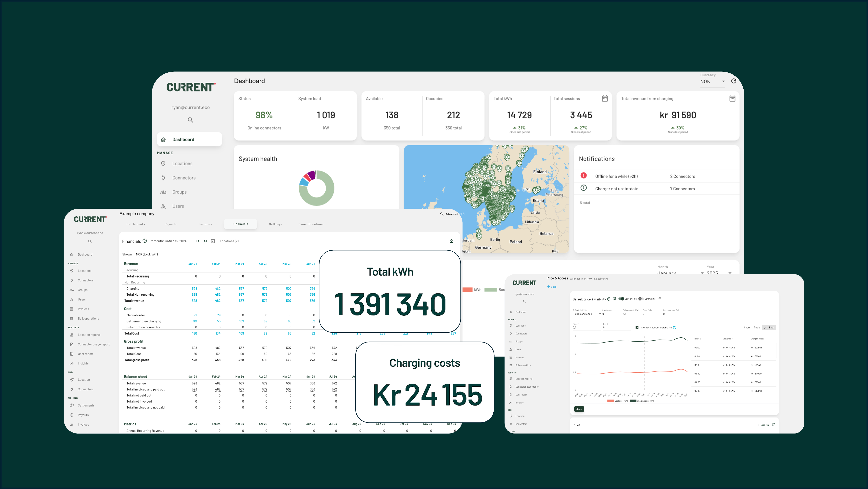Open the Financials date picker calendar icon
The height and width of the screenshot is (489, 868).
(213, 241)
